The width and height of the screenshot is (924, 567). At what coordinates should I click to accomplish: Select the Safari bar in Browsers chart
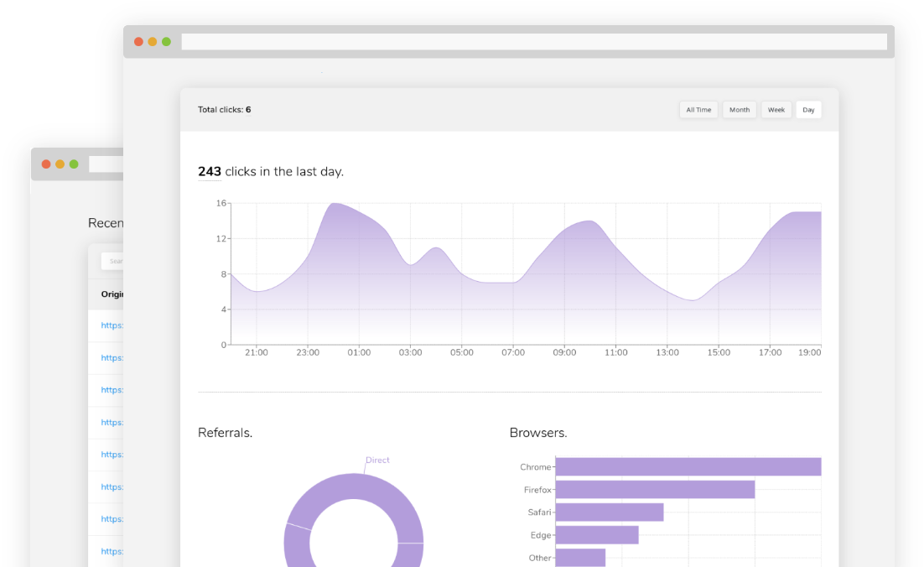point(609,512)
